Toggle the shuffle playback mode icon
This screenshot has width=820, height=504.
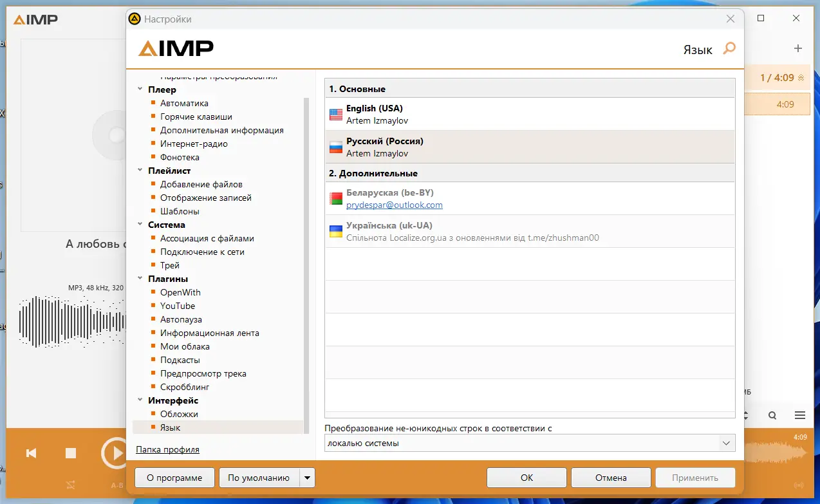70,484
